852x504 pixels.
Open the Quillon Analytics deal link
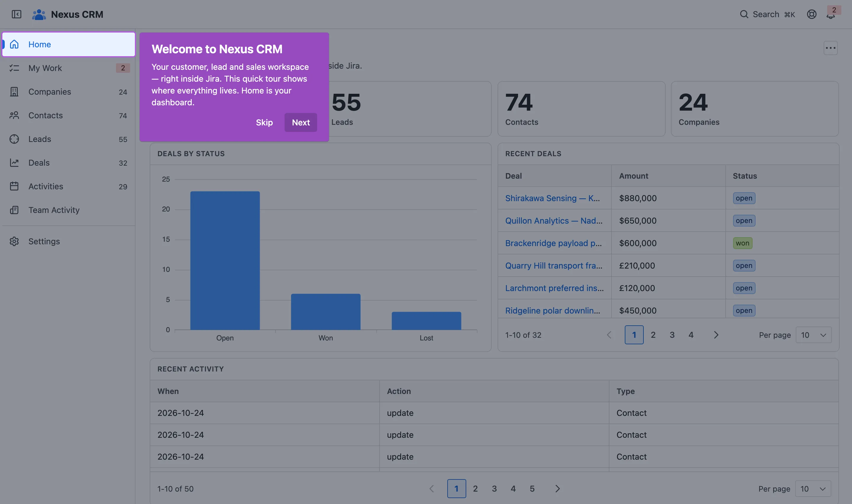click(554, 220)
